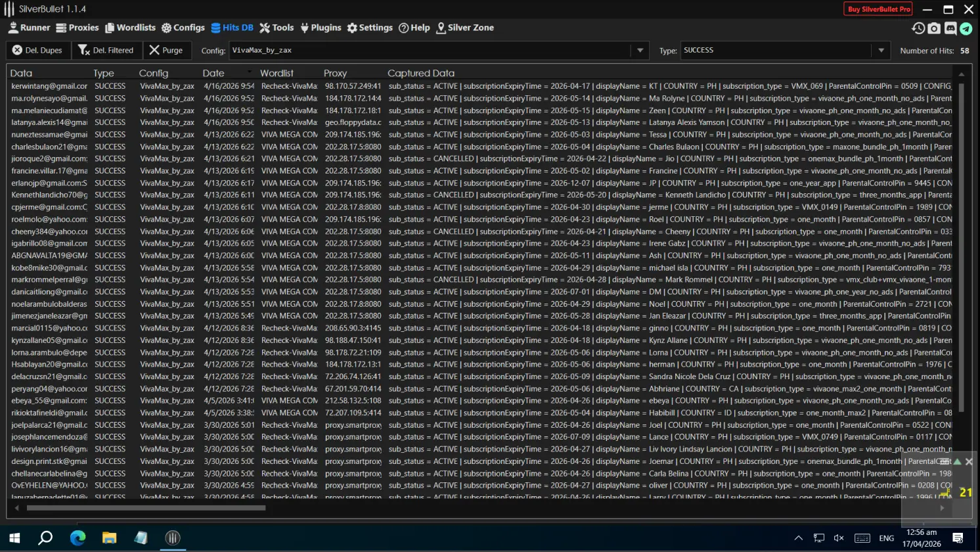The height and width of the screenshot is (552, 980).
Task: Open the Help tab
Action: (x=414, y=28)
